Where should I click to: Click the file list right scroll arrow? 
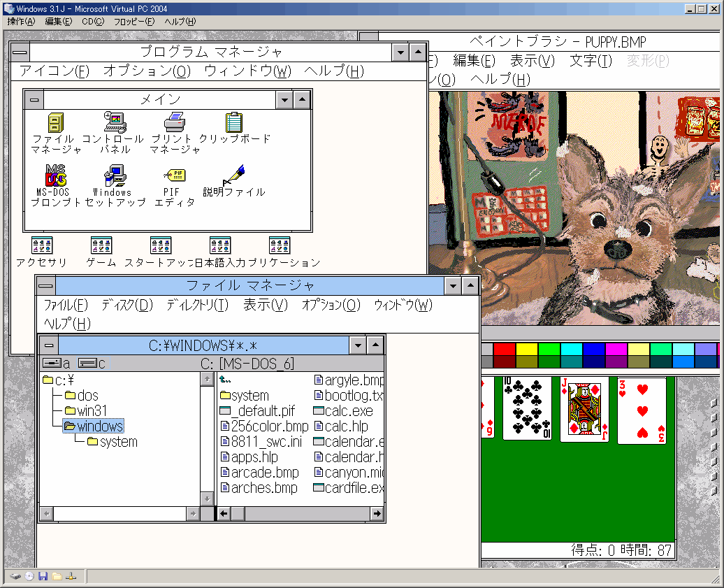[377, 514]
